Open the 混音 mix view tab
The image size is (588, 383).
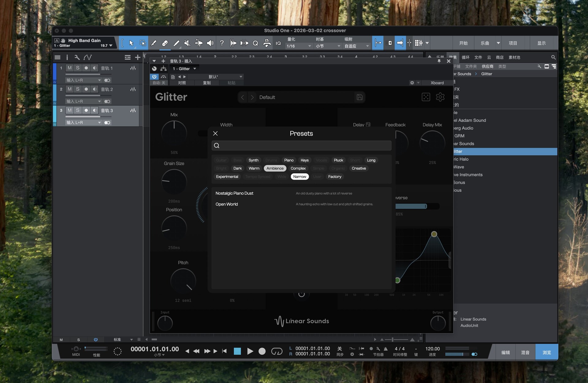tap(525, 352)
